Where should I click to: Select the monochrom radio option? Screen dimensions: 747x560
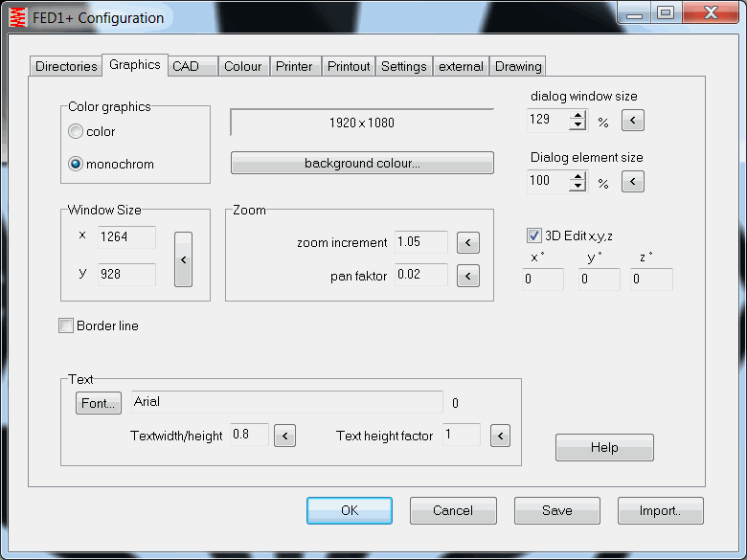[76, 164]
